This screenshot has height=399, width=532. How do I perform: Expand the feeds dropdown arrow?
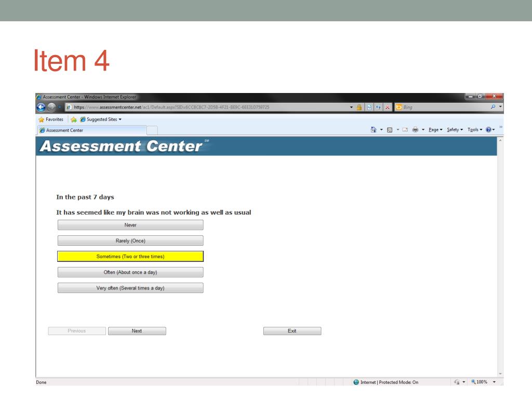pyautogui.click(x=397, y=129)
